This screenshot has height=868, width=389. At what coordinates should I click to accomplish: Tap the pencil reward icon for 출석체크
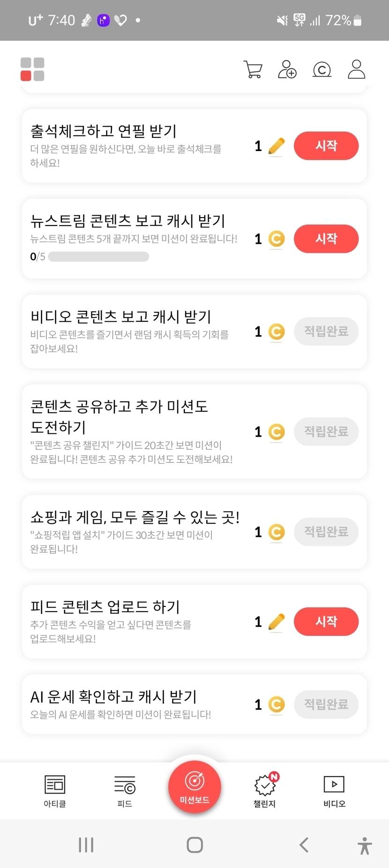point(277,146)
